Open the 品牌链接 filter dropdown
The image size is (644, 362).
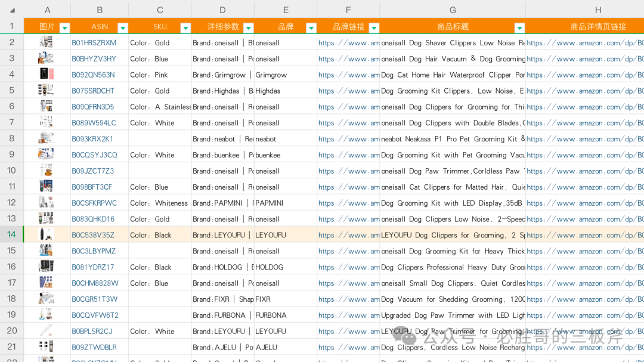pos(374,27)
